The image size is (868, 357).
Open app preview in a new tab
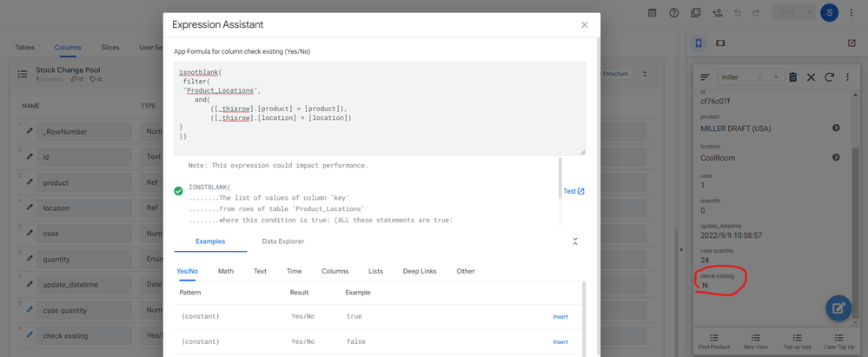coord(851,43)
